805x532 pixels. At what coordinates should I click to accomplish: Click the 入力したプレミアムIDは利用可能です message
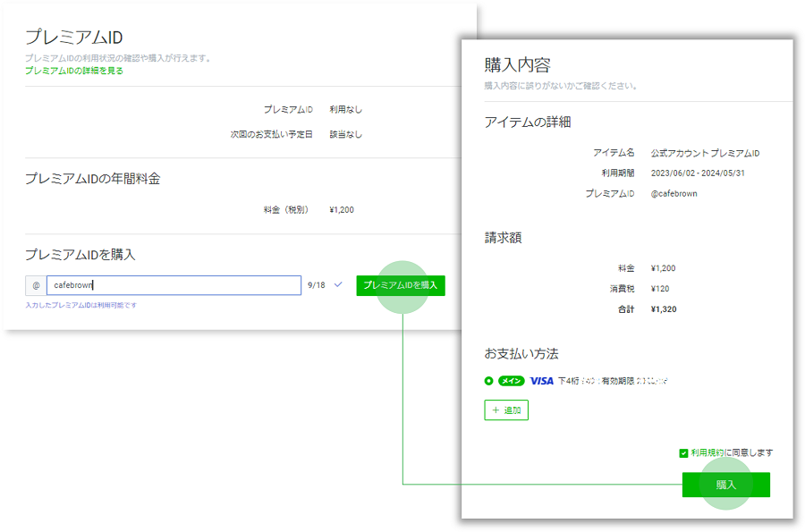(81, 306)
